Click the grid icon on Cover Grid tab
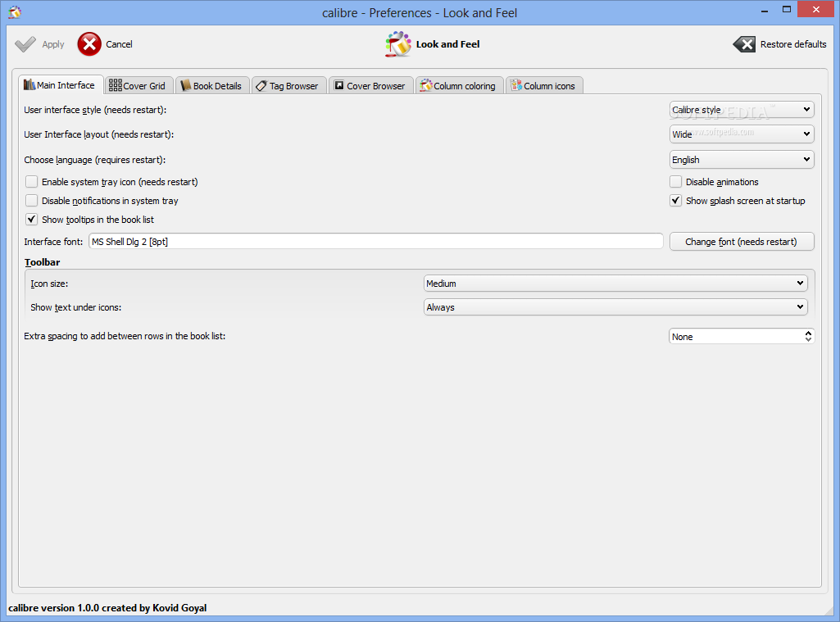 coord(116,85)
